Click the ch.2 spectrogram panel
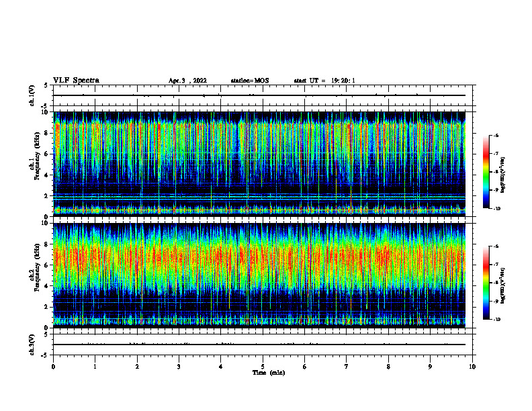Viewport: 532px width, 411px height. [x=259, y=275]
